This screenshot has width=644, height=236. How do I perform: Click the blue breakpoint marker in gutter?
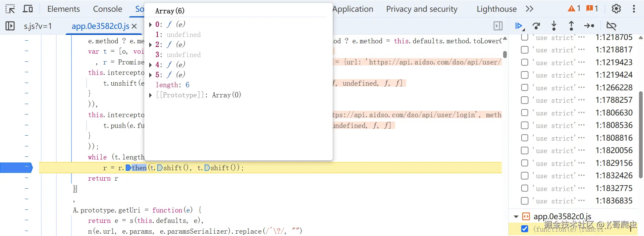(x=16, y=168)
